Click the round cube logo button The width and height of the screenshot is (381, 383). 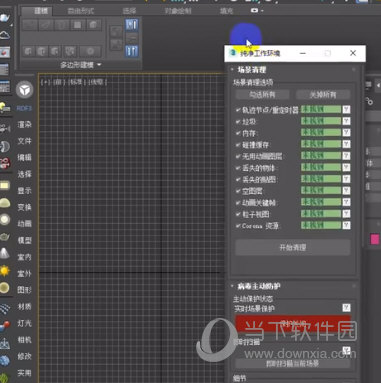25,90
